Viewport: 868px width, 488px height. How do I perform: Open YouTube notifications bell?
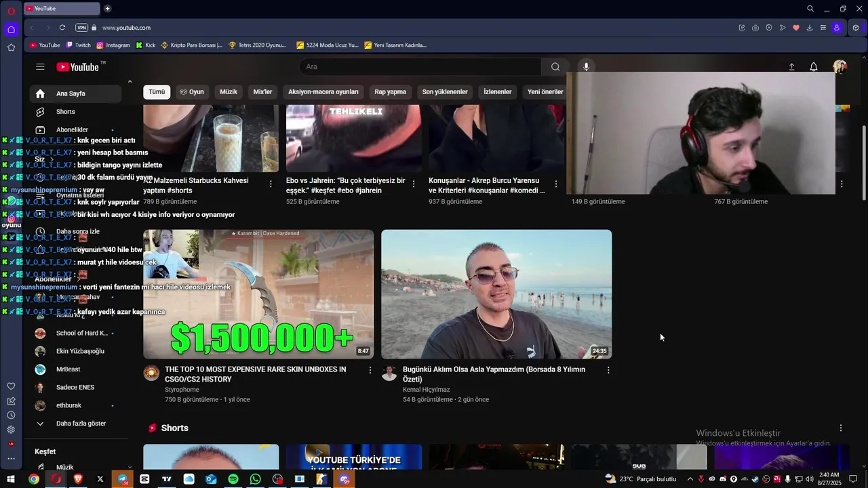(814, 66)
